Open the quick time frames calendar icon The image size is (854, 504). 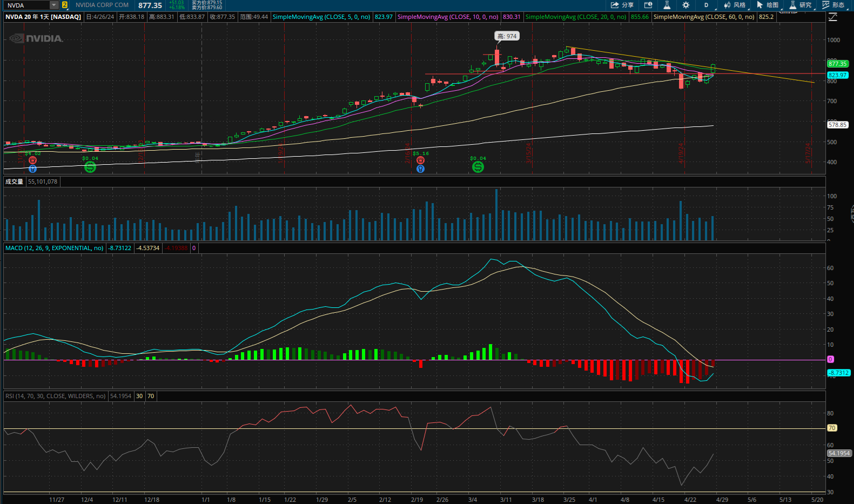coord(648,5)
